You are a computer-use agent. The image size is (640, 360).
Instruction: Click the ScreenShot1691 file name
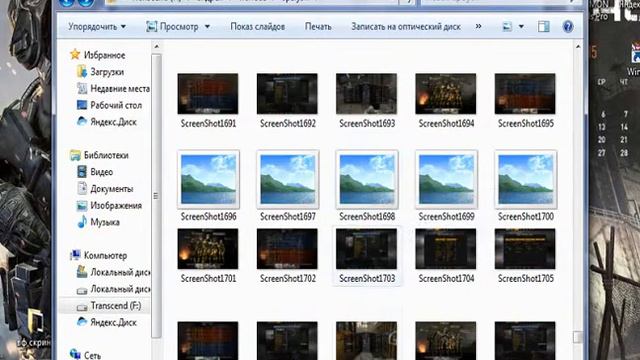tap(209, 123)
